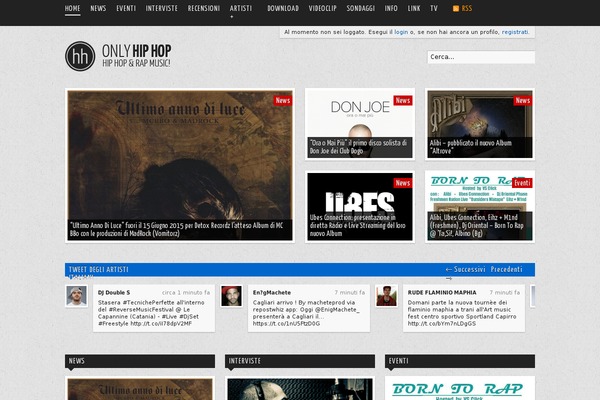Click Eventi tag on Born To Rap card
Viewport: 600px width, 400px height.
pos(522,183)
